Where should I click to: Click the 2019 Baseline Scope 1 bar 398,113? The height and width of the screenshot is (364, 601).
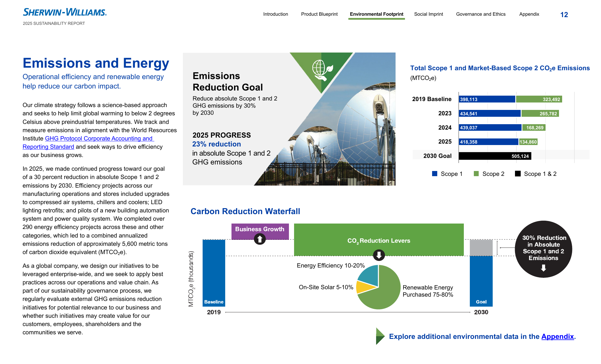click(487, 99)
